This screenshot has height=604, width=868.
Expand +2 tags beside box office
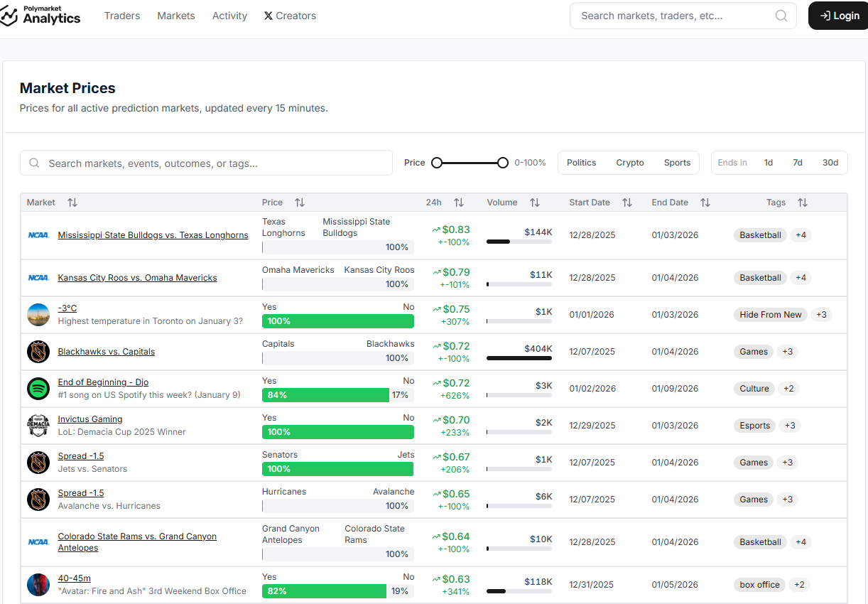(x=799, y=585)
